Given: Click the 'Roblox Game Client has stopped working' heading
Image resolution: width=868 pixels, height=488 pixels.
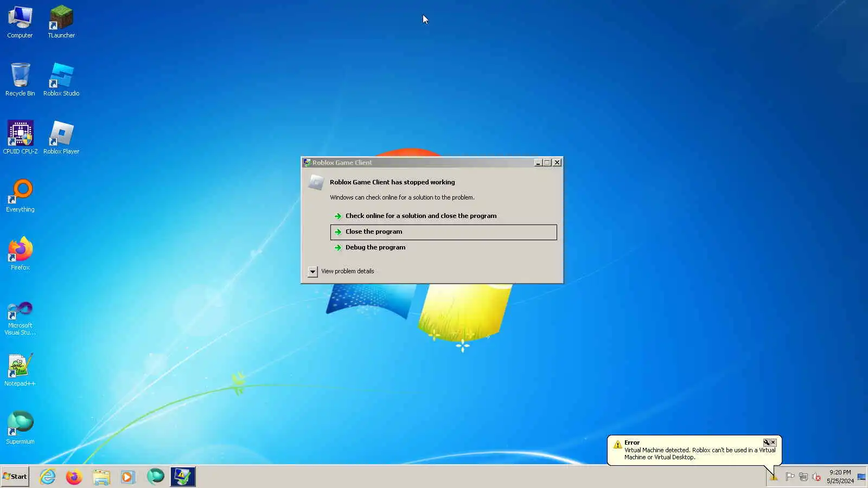Looking at the screenshot, I should 392,182.
